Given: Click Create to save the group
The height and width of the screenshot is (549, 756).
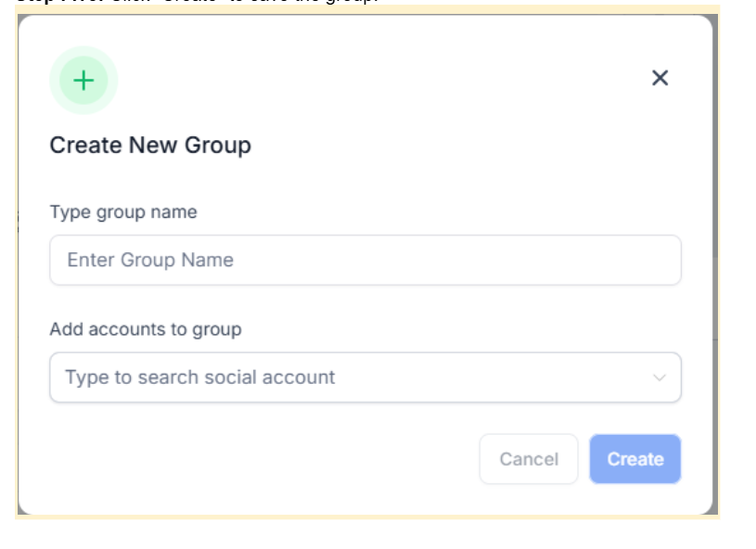Looking at the screenshot, I should 634,459.
